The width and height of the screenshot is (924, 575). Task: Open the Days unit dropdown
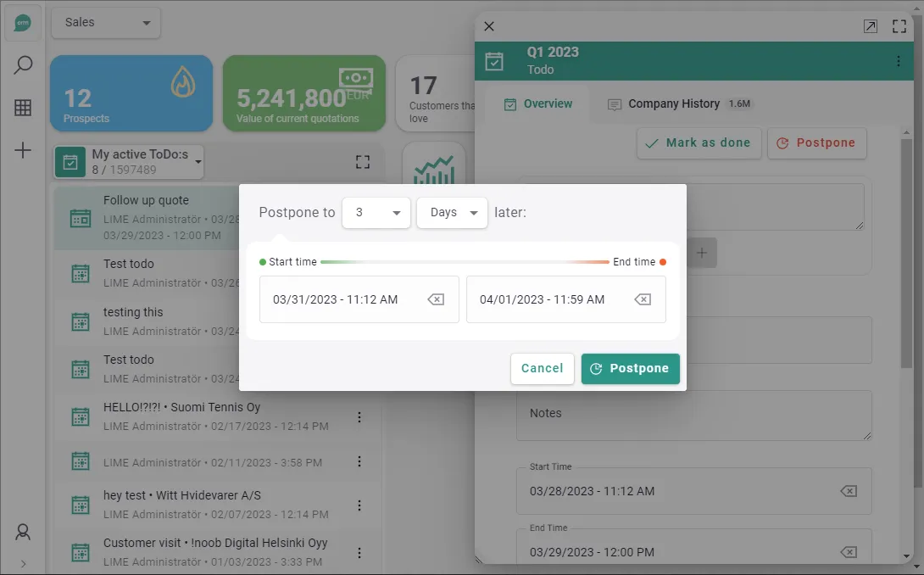[x=452, y=213]
